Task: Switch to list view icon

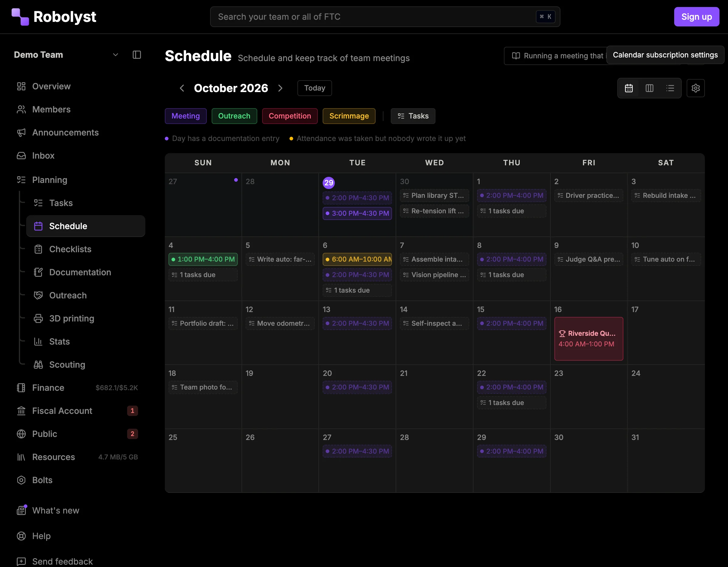Action: 670,88
